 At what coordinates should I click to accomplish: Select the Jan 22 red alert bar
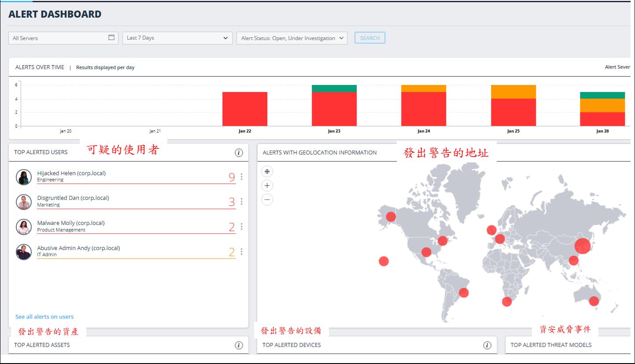coord(245,109)
